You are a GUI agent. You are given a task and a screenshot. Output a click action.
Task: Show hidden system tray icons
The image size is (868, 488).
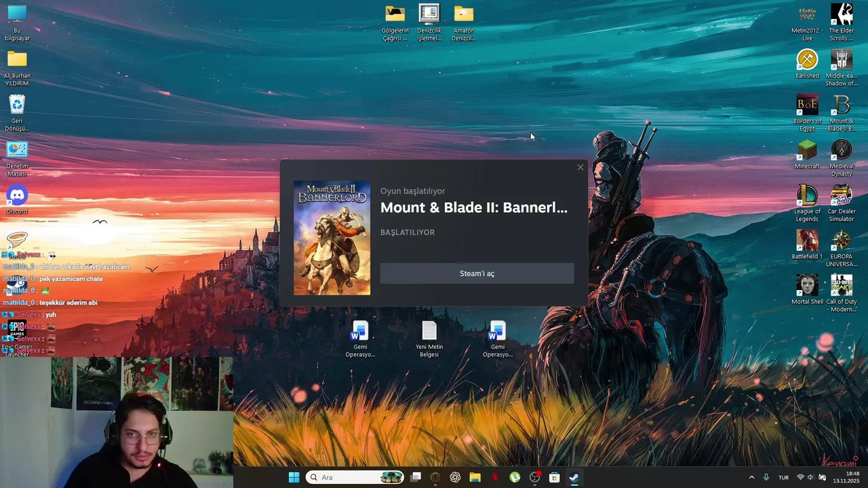pos(751,477)
